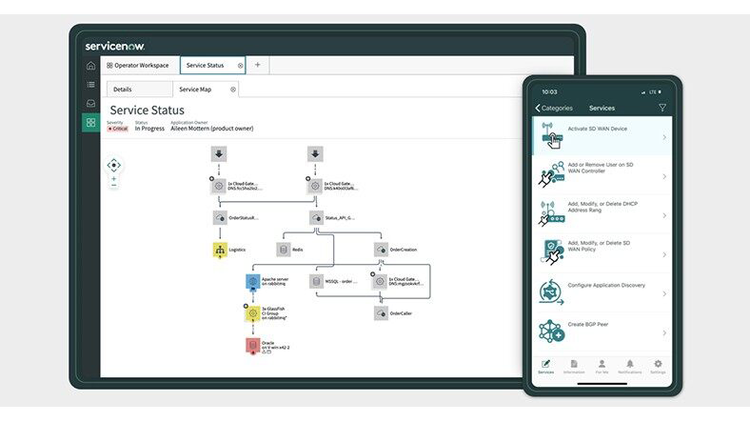The width and height of the screenshot is (750, 422).
Task: Click the servicenow logo
Action: (x=115, y=46)
